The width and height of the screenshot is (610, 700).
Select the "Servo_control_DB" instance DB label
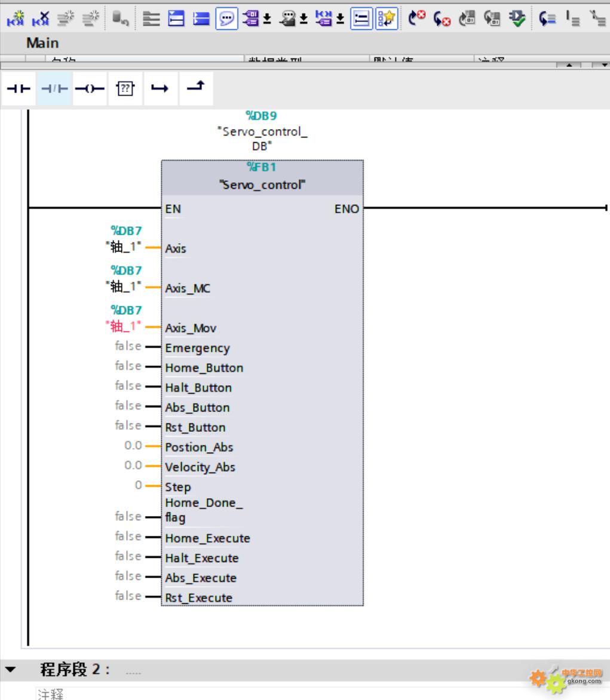pos(262,139)
